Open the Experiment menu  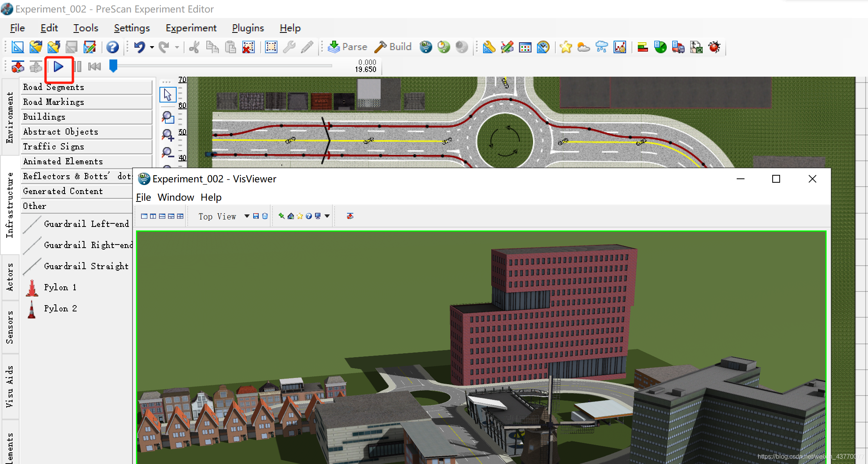(191, 28)
